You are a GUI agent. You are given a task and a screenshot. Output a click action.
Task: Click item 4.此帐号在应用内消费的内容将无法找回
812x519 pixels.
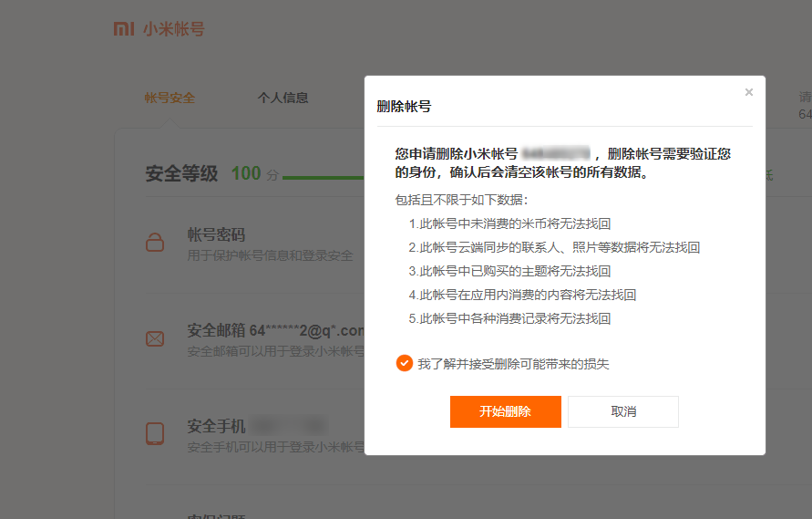[x=522, y=295]
